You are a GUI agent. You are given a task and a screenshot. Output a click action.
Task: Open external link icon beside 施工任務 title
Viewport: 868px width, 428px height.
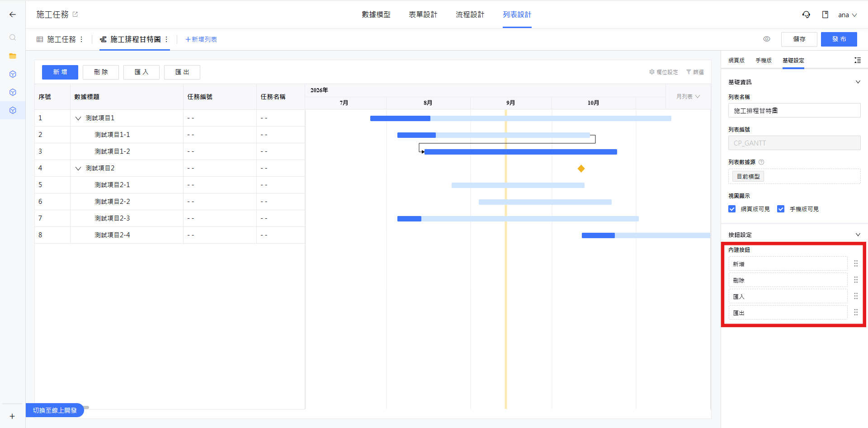(75, 14)
